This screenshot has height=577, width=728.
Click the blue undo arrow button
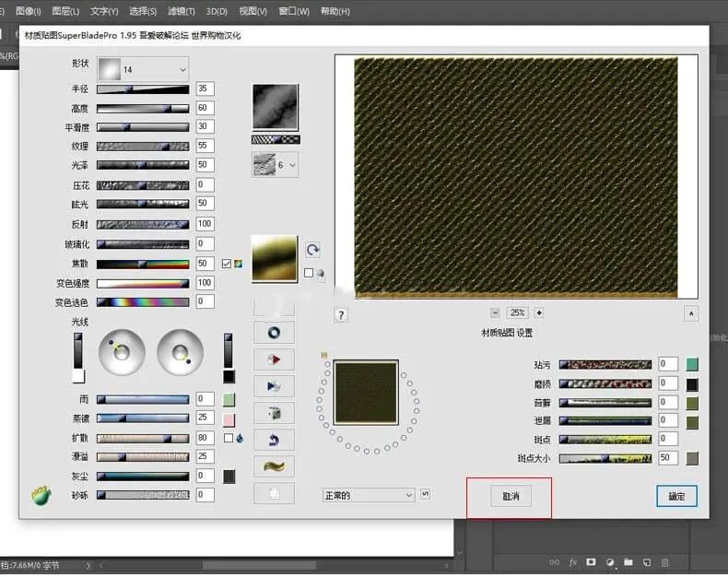[274, 440]
